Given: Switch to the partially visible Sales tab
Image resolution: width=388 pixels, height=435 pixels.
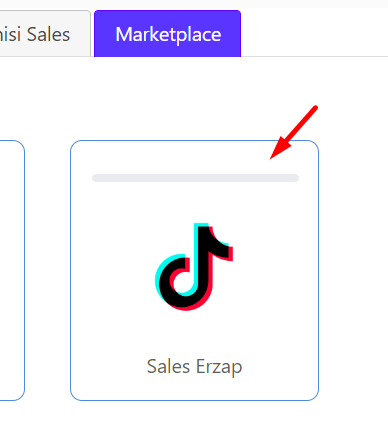Looking at the screenshot, I should click(x=43, y=34).
